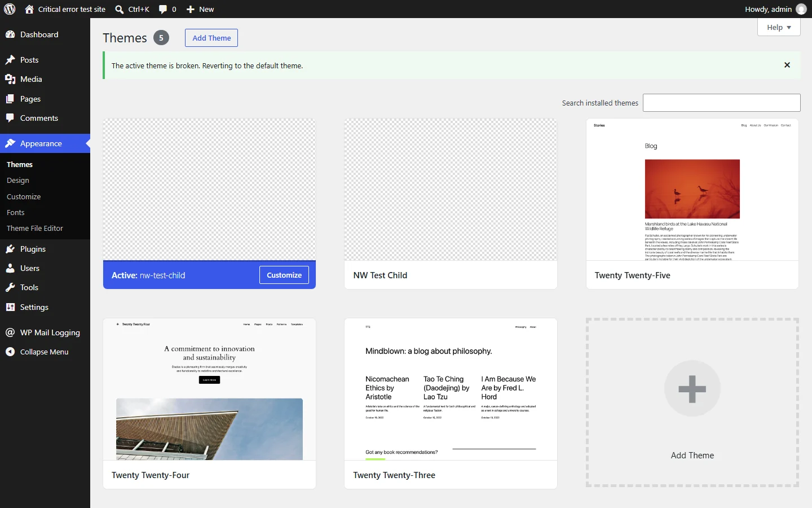812x508 pixels.
Task: Click the home icon for Critical error test site
Action: (x=29, y=9)
